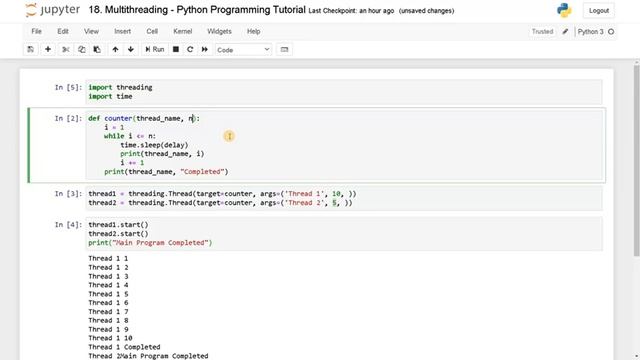Click inside the thread1.start() cell

tap(344, 233)
